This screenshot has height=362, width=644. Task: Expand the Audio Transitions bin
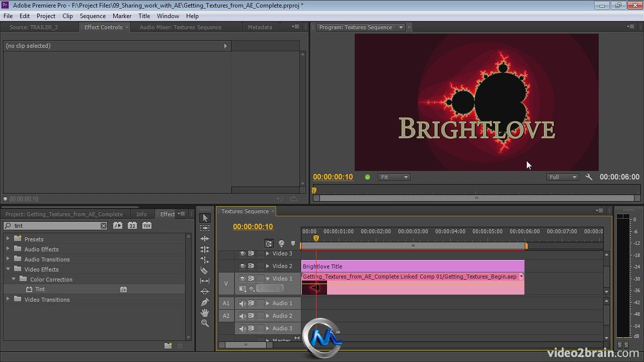pos(8,259)
